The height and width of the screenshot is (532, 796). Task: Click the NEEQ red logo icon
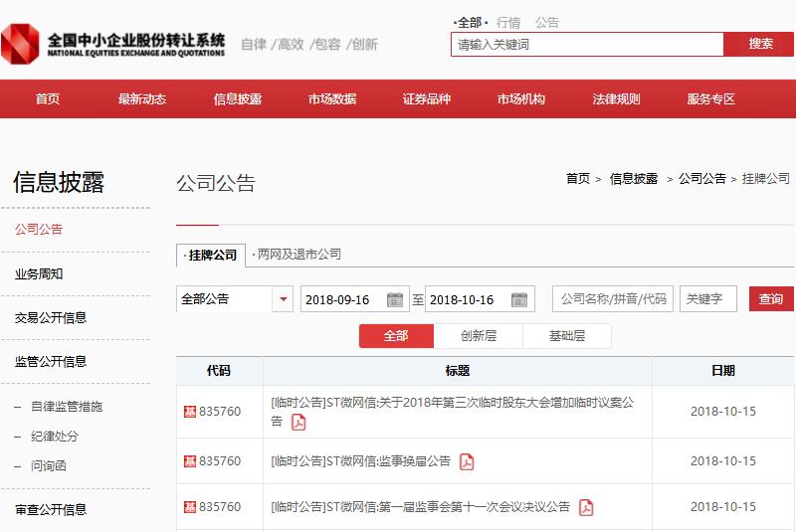click(20, 44)
